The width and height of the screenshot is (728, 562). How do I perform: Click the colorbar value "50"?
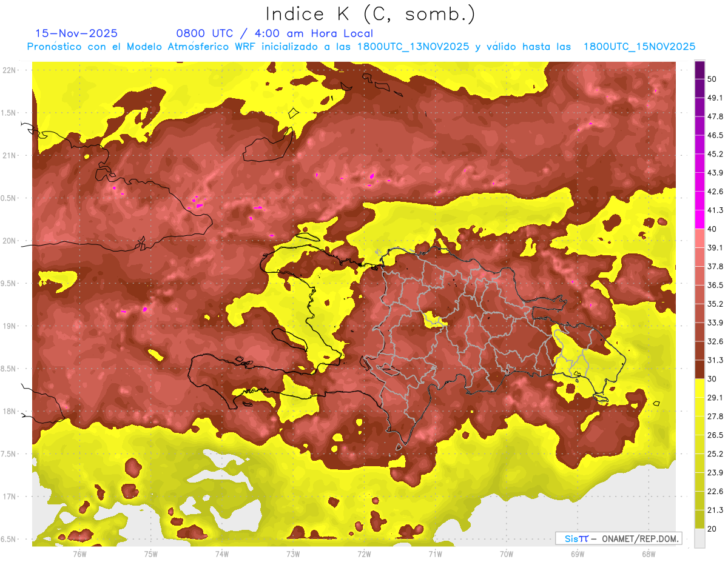coord(712,79)
